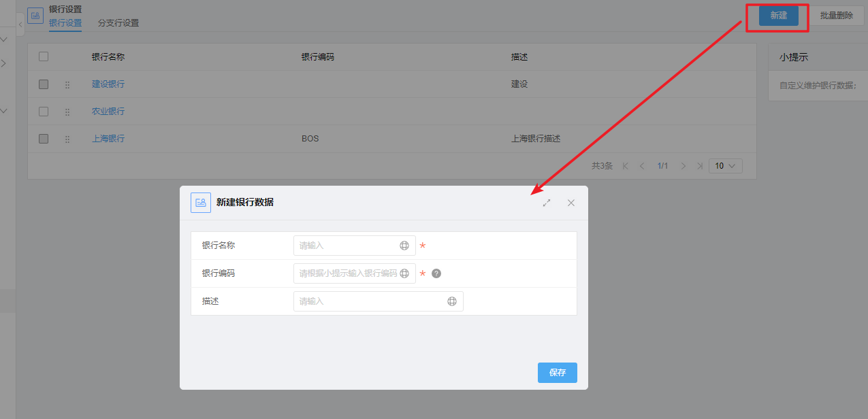Screen dimensions: 868x419
Task: Click the 批量删除 button
Action: point(836,15)
